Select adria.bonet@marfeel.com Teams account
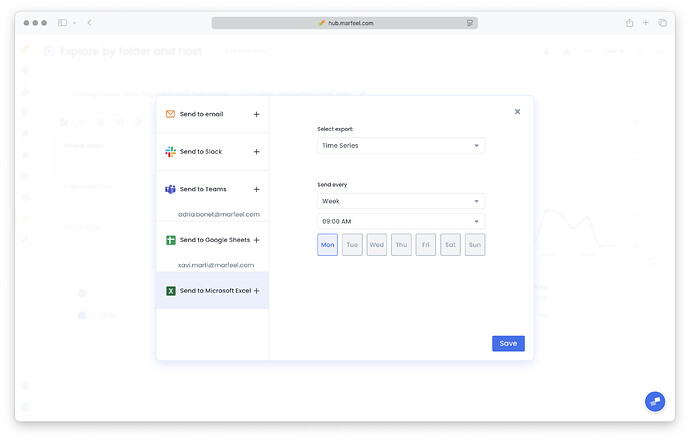This screenshot has width=690, height=439. point(218,214)
